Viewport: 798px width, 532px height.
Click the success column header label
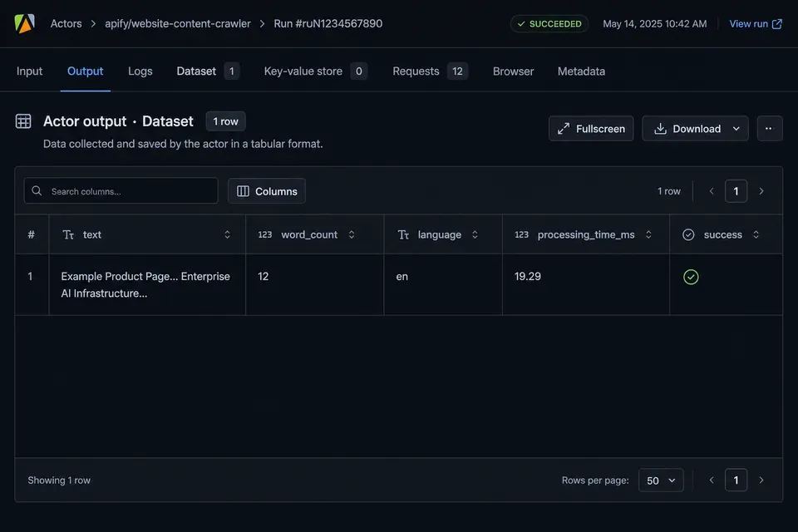pyautogui.click(x=722, y=234)
